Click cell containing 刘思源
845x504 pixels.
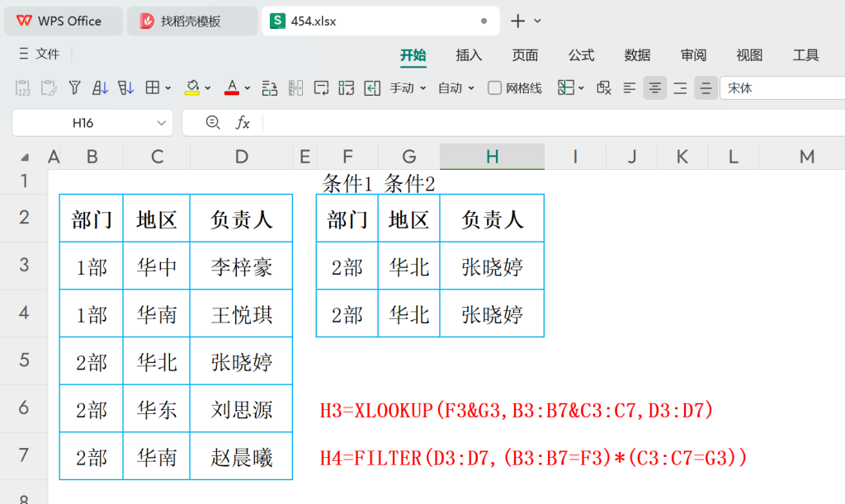[242, 408]
